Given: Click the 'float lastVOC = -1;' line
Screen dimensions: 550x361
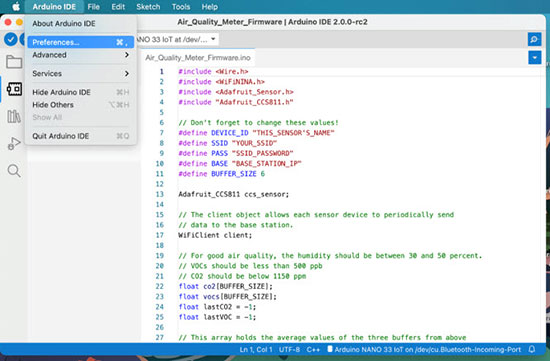Looking at the screenshot, I should pos(217,317).
